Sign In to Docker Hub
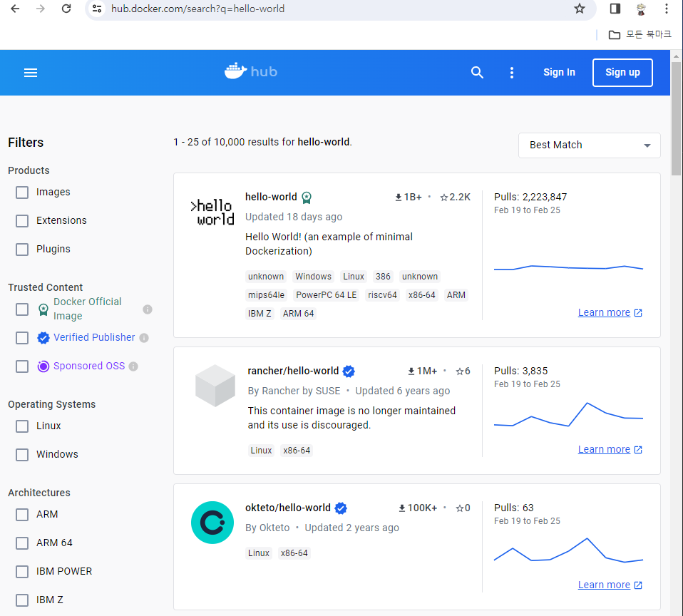Image resolution: width=683 pixels, height=616 pixels. coord(559,72)
